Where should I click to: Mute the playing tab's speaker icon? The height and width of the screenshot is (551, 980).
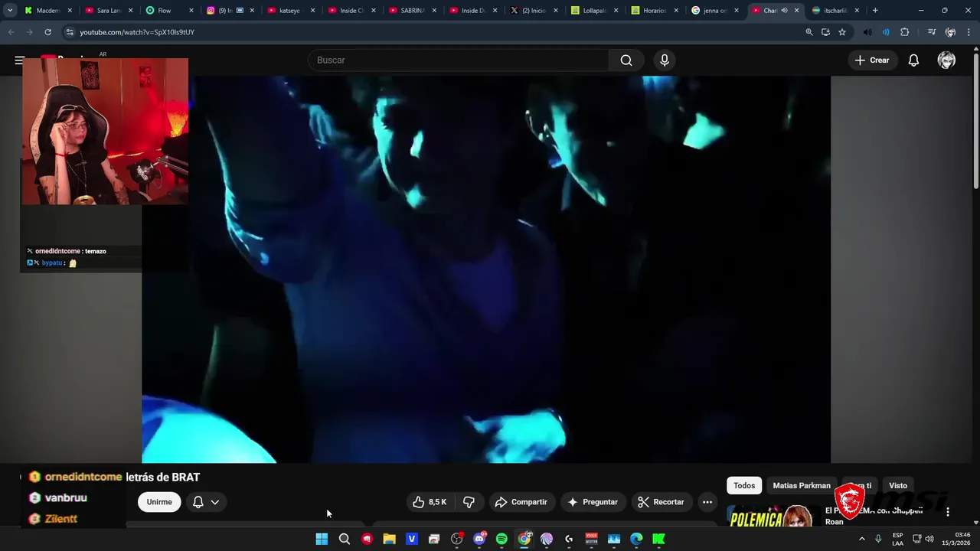[784, 11]
